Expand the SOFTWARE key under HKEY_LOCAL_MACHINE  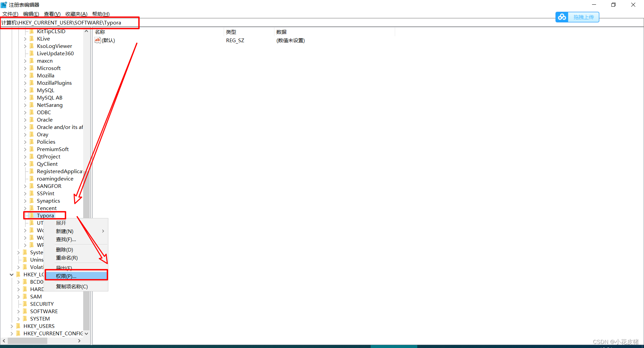click(x=18, y=311)
